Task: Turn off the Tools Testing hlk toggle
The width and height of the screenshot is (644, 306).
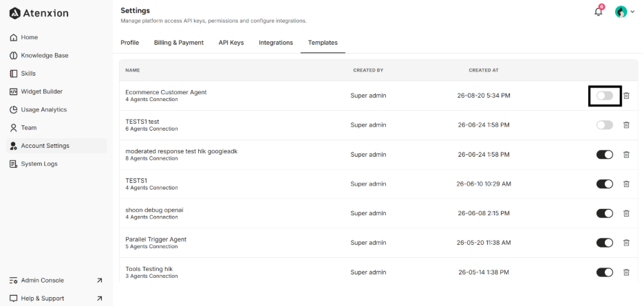Action: pos(605,272)
